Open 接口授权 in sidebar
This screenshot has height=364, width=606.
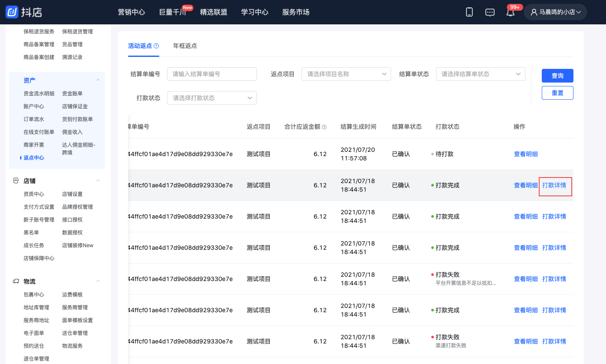(x=72, y=220)
